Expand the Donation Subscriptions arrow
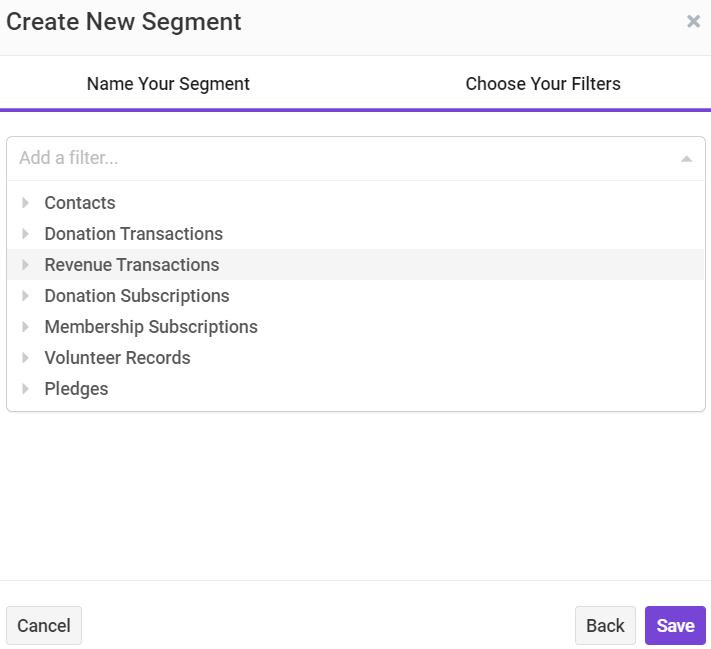 pyautogui.click(x=25, y=296)
